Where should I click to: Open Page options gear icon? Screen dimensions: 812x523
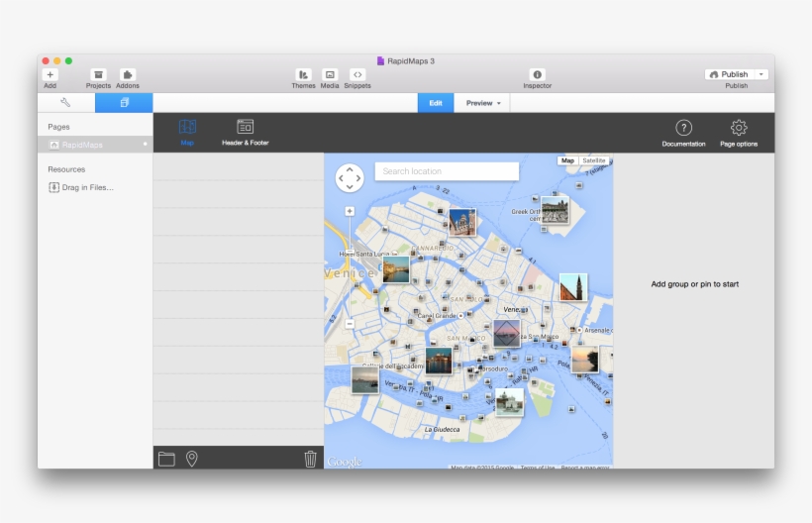739,133
